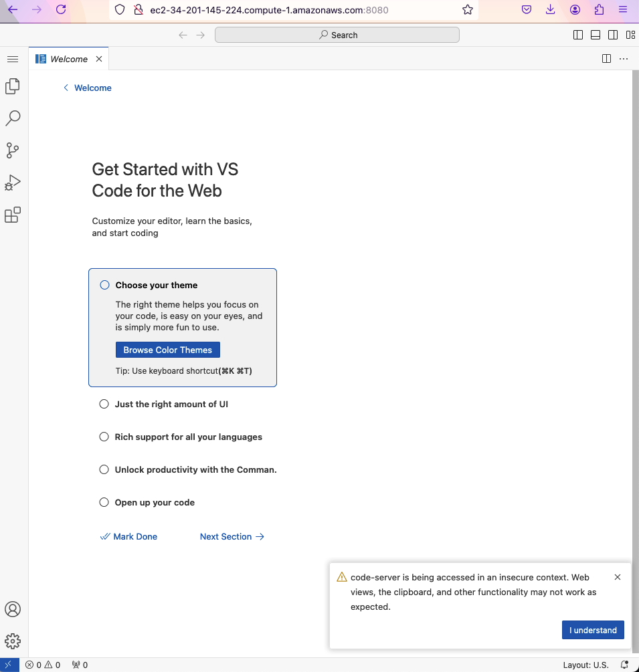Open the Accounts menu icon

point(13,609)
